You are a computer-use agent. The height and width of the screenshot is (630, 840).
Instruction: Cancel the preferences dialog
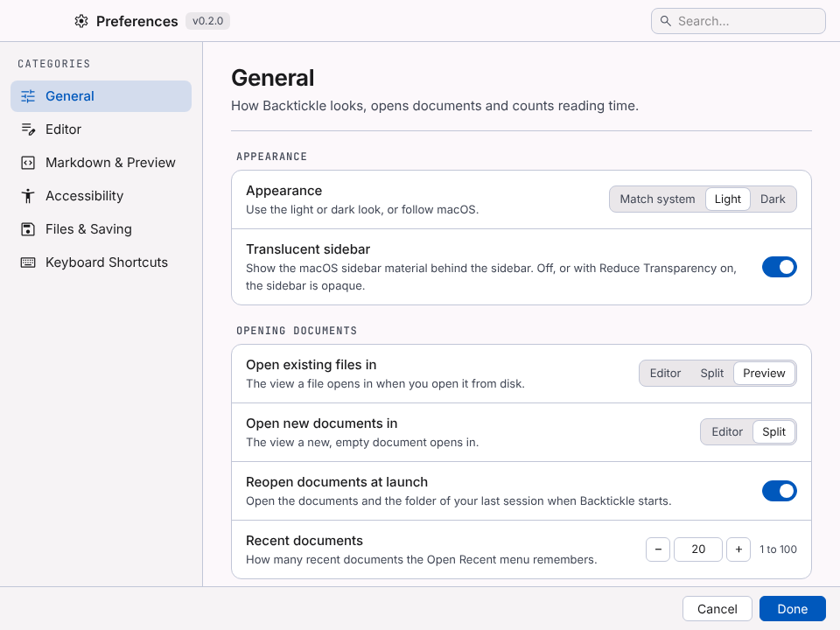(x=717, y=609)
